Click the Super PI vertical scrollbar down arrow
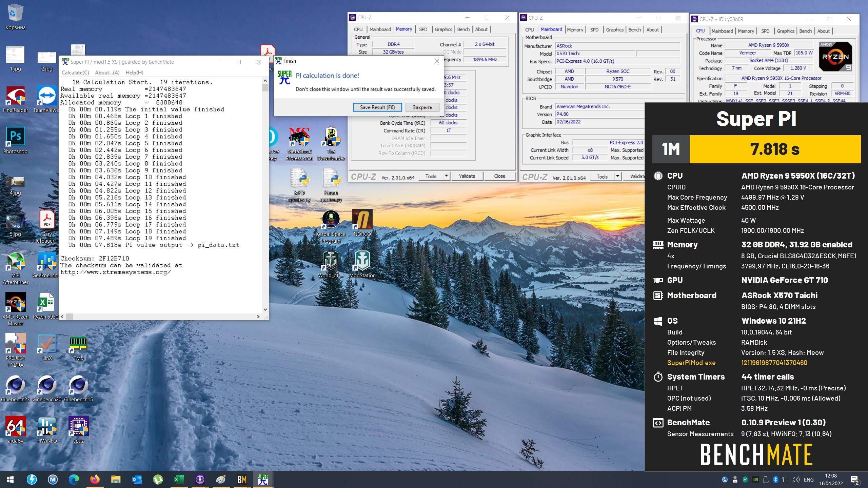The height and width of the screenshot is (488, 868). click(x=265, y=309)
